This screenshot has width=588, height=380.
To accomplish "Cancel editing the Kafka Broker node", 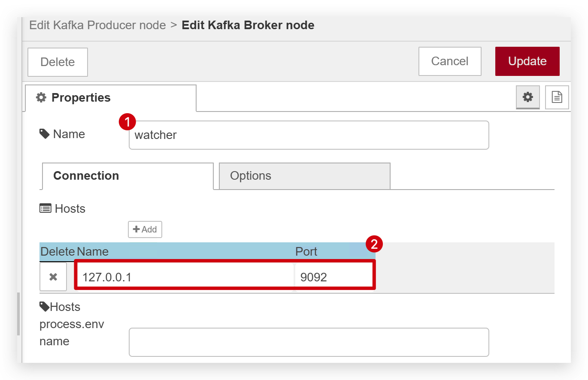I will [450, 61].
